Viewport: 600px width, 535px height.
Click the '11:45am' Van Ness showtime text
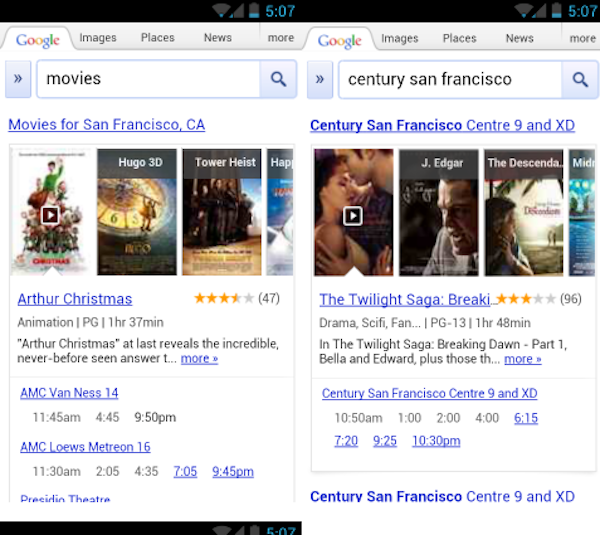[x=57, y=417]
